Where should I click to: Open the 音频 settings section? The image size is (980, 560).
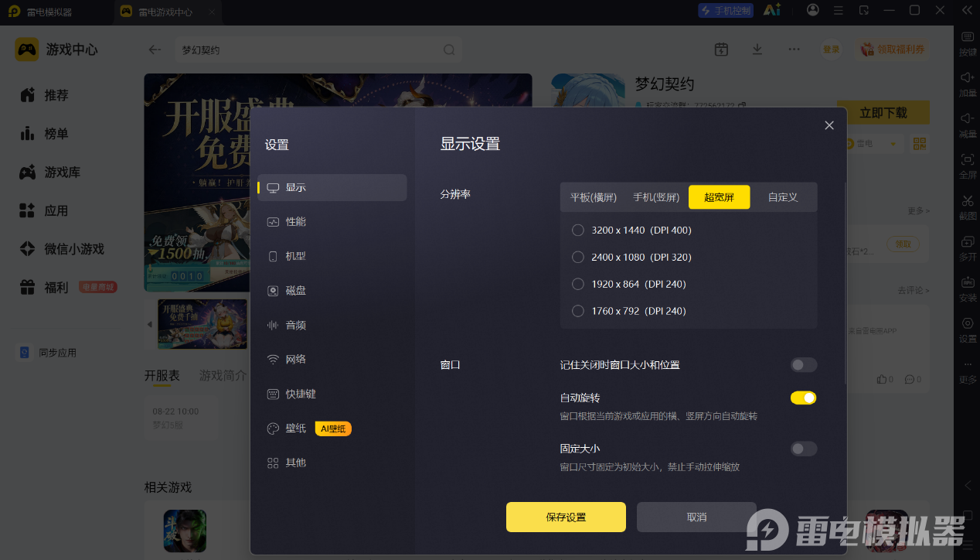click(x=332, y=325)
